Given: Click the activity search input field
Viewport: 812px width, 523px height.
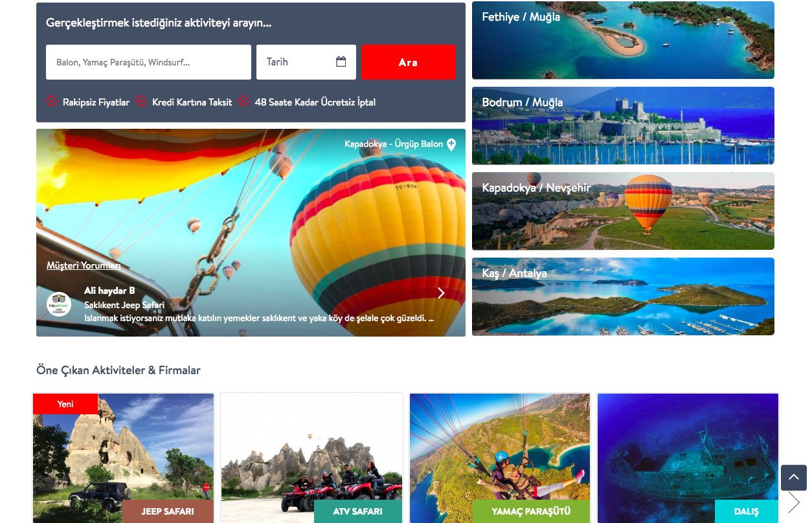Looking at the screenshot, I should click(148, 62).
